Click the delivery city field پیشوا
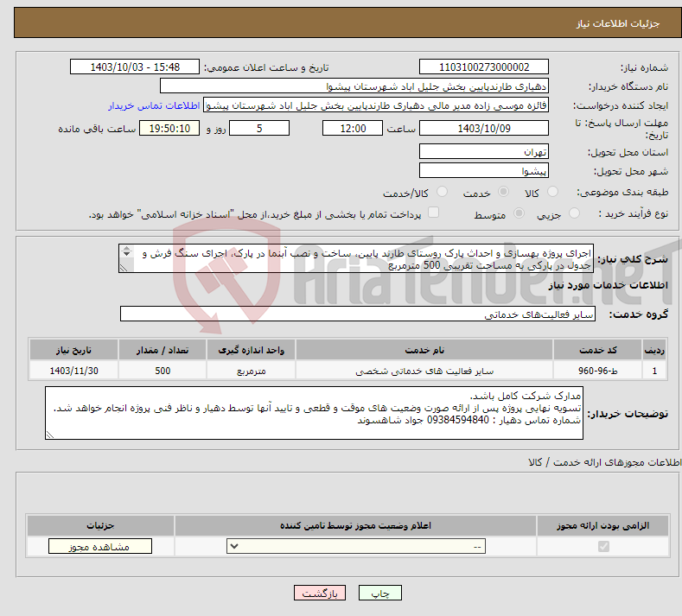 [x=484, y=170]
